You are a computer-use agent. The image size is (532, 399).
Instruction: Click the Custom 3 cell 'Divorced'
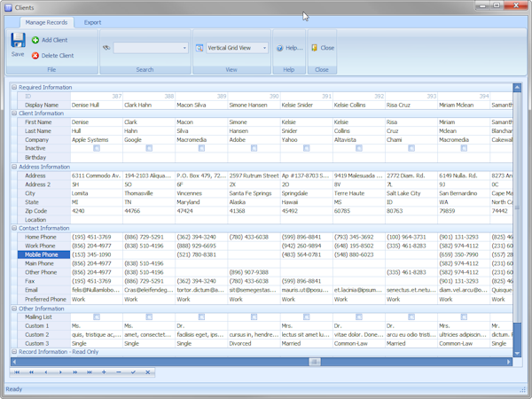(254, 343)
